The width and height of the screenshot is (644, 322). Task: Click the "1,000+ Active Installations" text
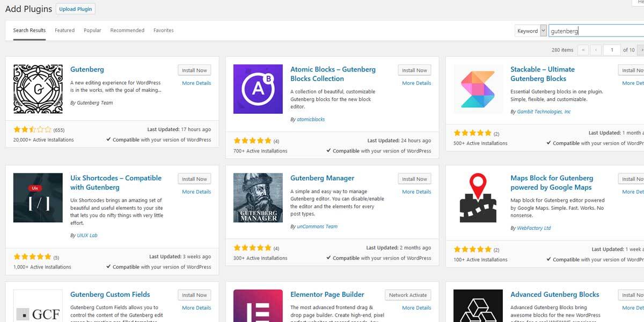42,267
